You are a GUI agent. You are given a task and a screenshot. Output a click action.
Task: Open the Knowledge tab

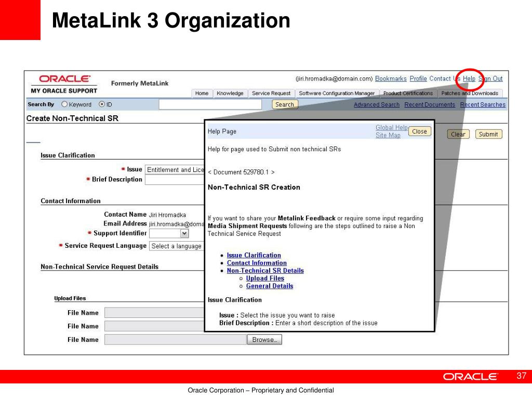(x=230, y=94)
